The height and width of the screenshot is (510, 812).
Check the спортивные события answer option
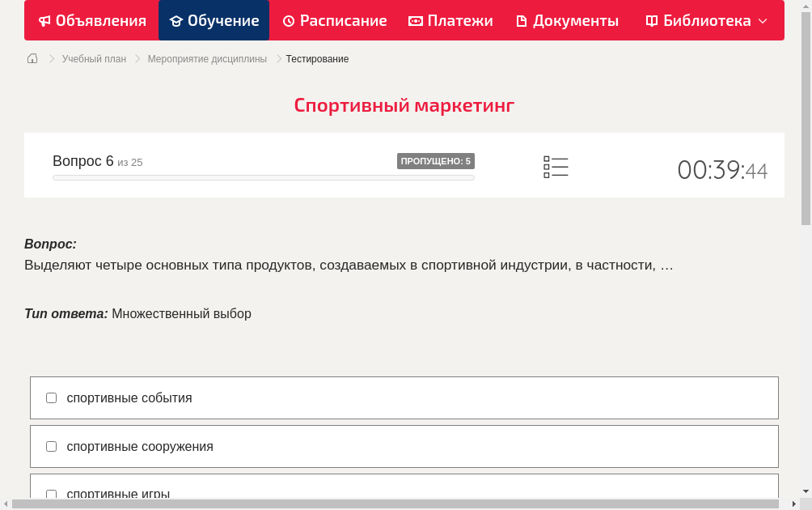pyautogui.click(x=51, y=397)
